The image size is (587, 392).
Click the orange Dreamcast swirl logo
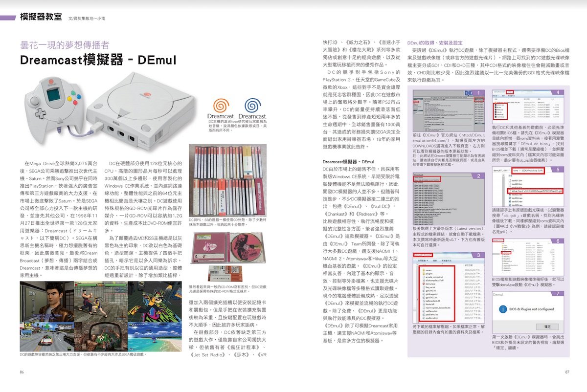[220, 106]
